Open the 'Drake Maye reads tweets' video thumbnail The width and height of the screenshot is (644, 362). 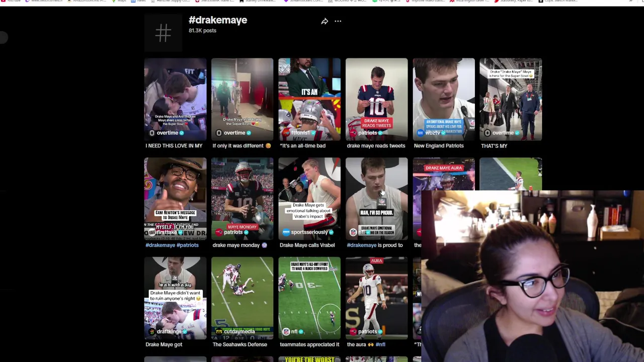click(x=376, y=99)
